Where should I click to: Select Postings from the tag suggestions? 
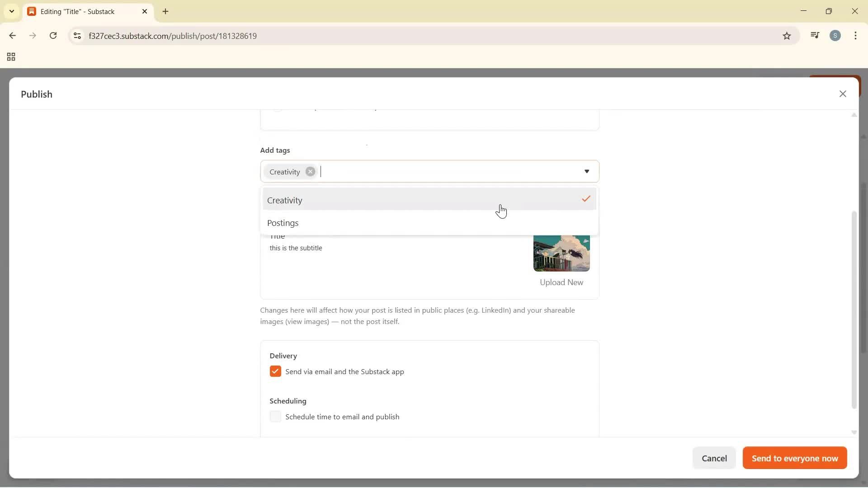pos(283,223)
